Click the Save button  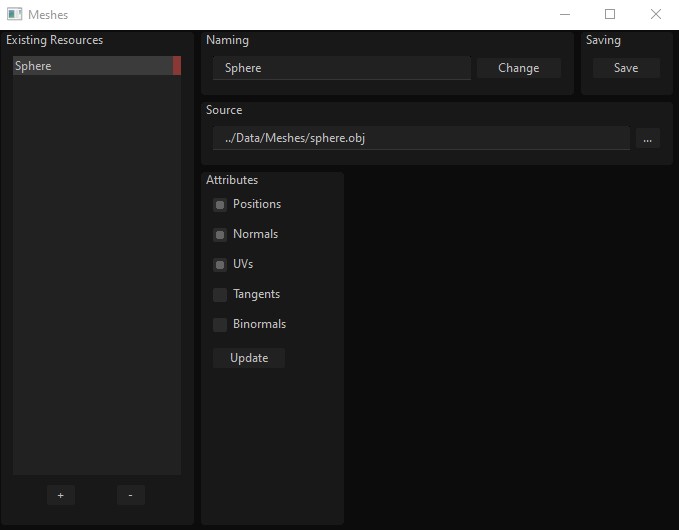coord(626,68)
